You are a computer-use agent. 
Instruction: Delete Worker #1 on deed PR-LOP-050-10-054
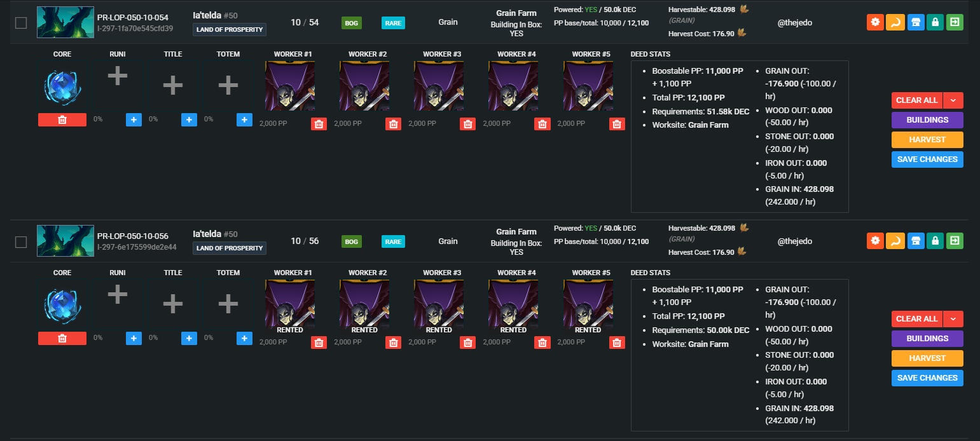pyautogui.click(x=319, y=124)
